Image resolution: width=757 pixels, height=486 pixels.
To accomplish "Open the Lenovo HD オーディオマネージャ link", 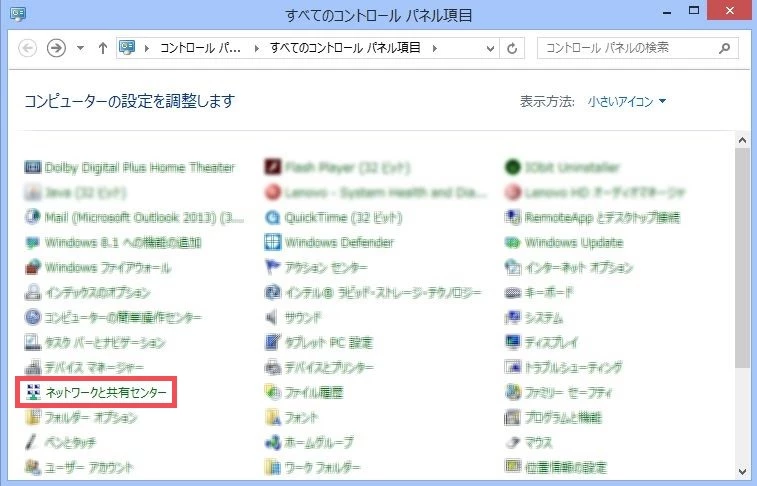I will [605, 193].
